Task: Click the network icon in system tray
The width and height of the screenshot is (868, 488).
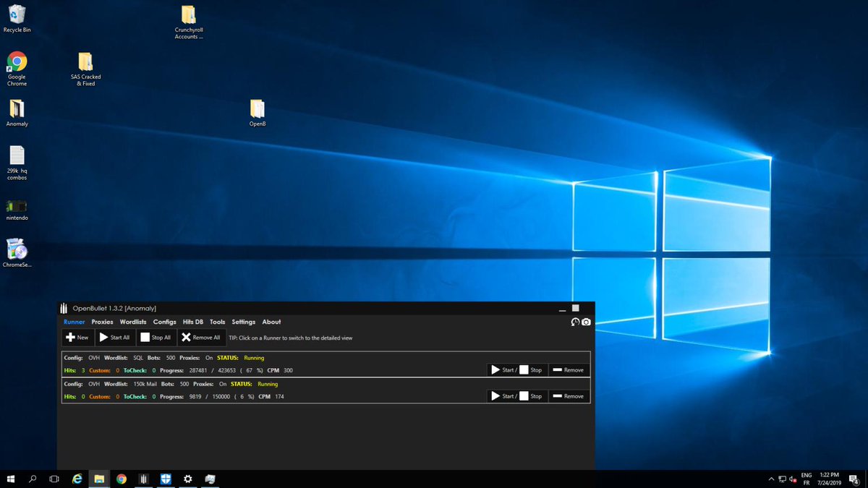Action: [782, 479]
